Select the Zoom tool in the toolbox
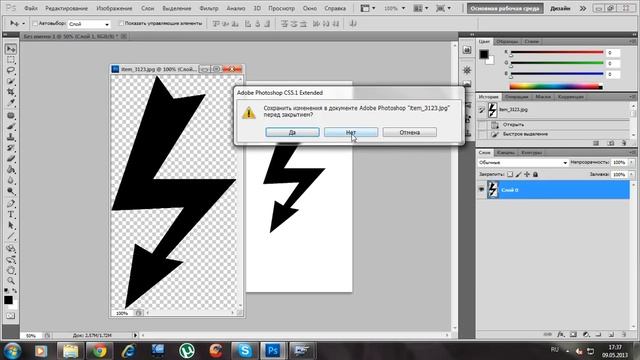 tap(11, 281)
